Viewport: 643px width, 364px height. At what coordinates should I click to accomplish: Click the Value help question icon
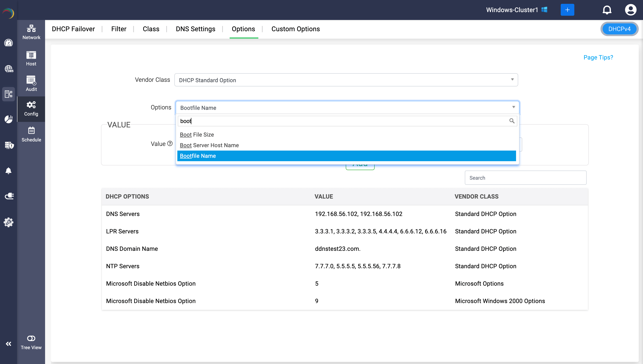[x=170, y=144]
